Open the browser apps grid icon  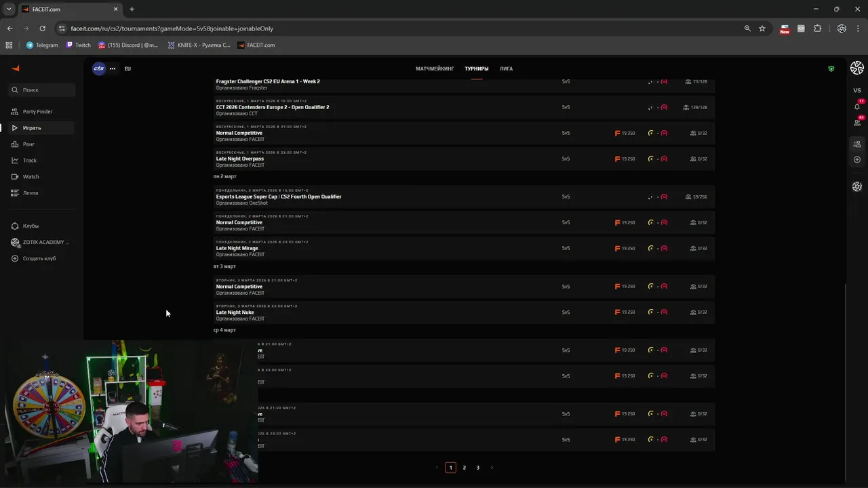(x=9, y=45)
